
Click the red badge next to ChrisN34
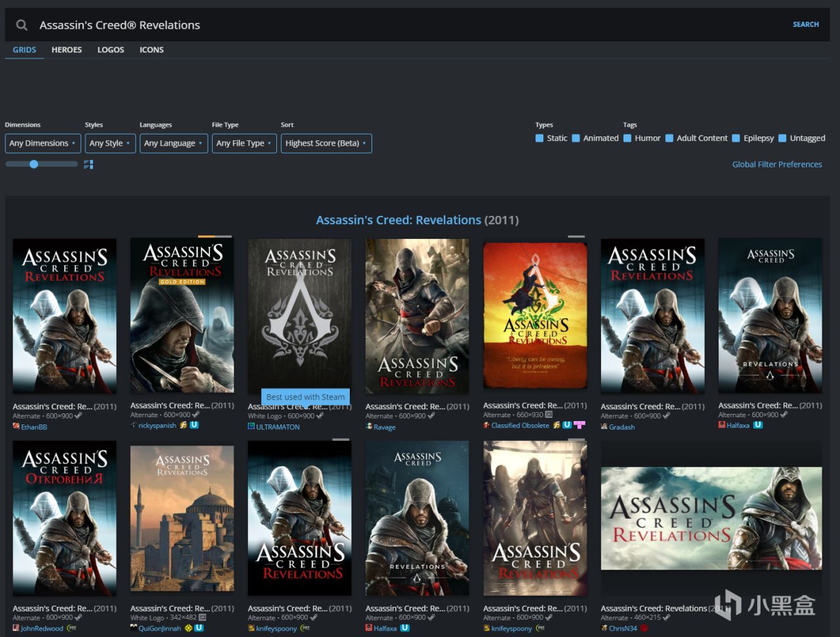click(644, 628)
